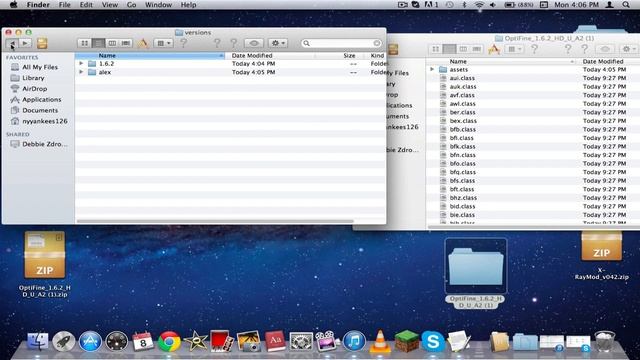Click the orange archive icon in versions toolbar
This screenshot has height=360, width=640.
[42, 43]
